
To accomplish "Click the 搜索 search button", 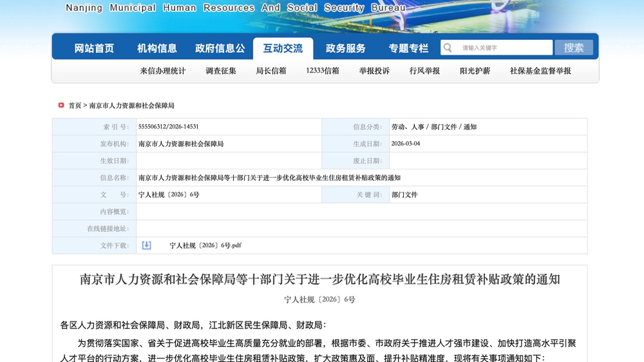I will [574, 48].
